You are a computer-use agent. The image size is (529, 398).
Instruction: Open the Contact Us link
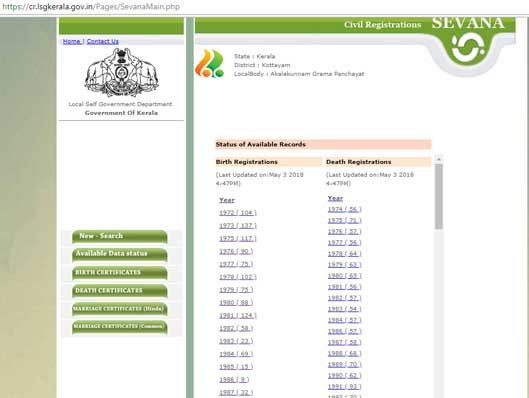(x=103, y=41)
